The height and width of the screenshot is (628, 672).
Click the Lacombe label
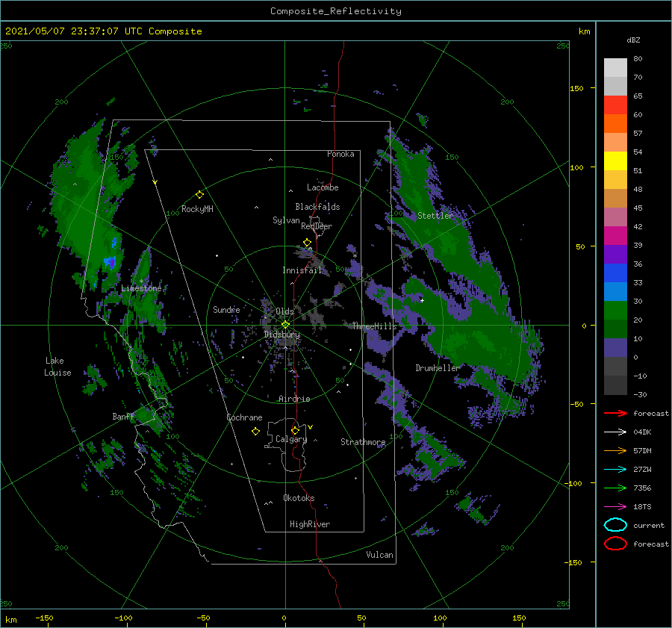click(x=323, y=187)
